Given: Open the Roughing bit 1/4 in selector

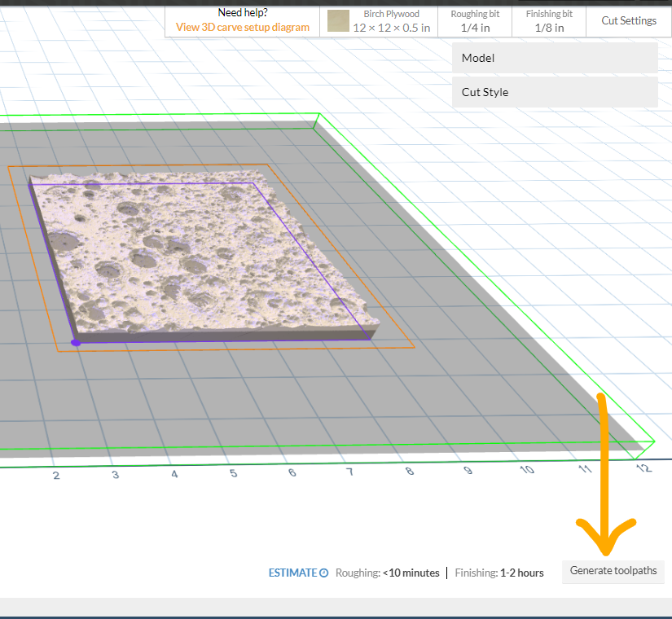Looking at the screenshot, I should (475, 21).
